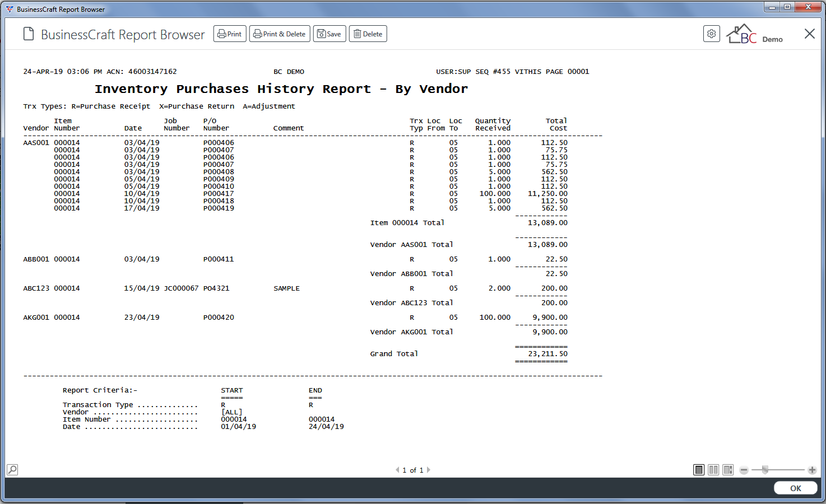Click the [ALL] vendor criteria value
Screen dimensions: 826x504
232,412
